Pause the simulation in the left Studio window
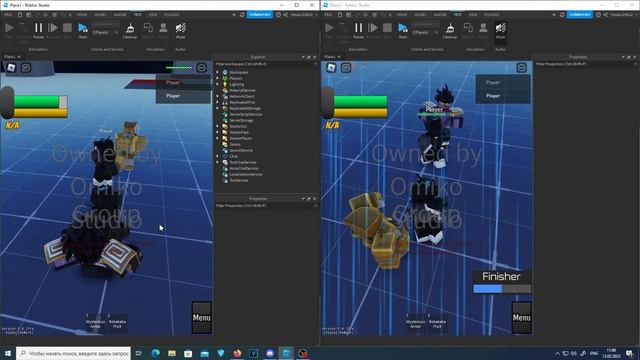The image size is (640, 360). click(38, 30)
